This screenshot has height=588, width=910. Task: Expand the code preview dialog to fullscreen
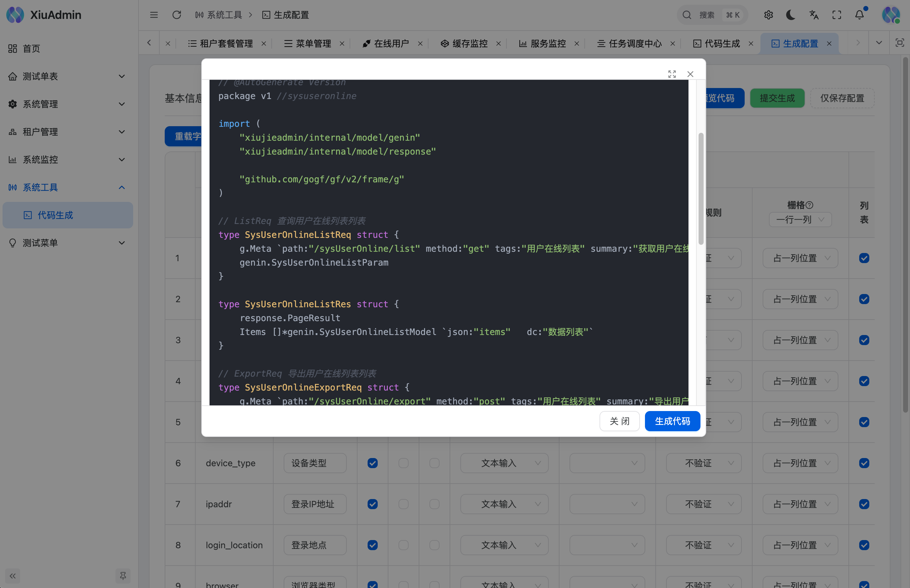coord(672,74)
